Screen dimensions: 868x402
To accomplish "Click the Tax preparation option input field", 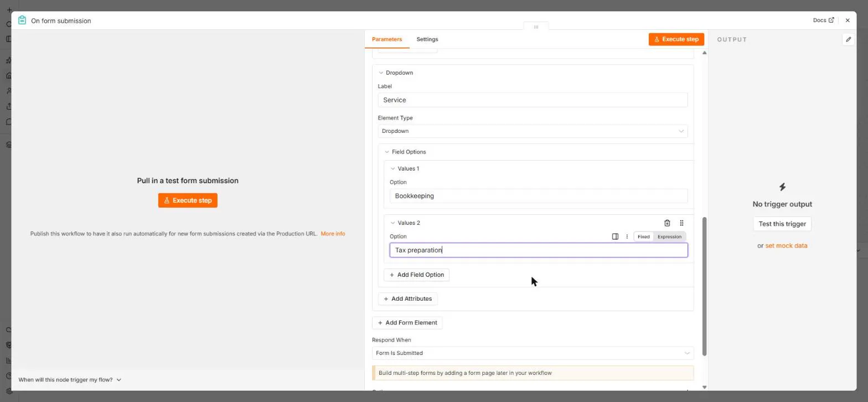I will (x=539, y=250).
